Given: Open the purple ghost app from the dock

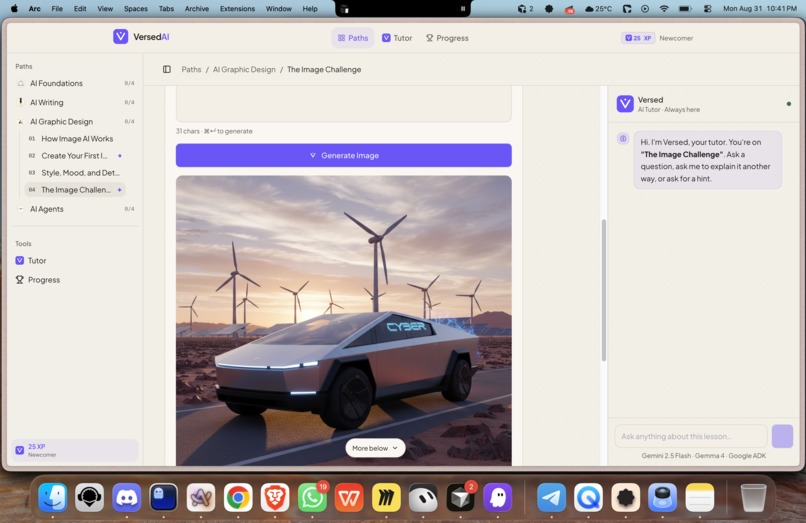Looking at the screenshot, I should 498,497.
